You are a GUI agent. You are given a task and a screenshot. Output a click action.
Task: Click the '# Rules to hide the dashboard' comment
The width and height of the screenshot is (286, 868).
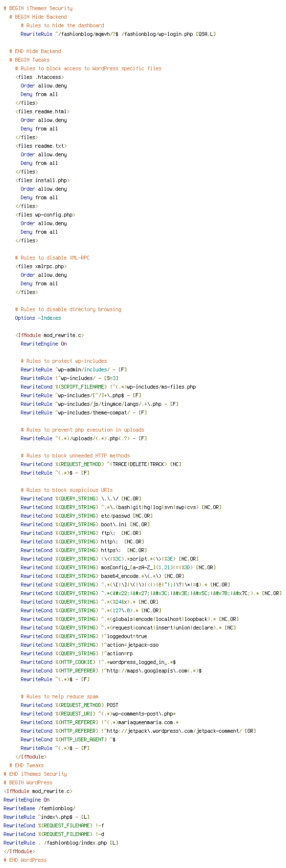(x=62, y=25)
